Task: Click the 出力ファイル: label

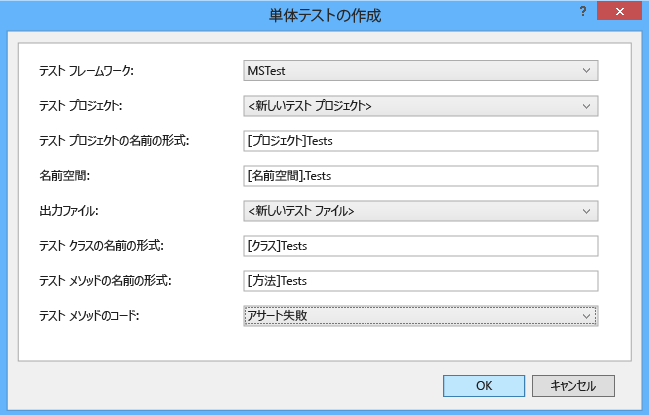Action: (x=69, y=211)
